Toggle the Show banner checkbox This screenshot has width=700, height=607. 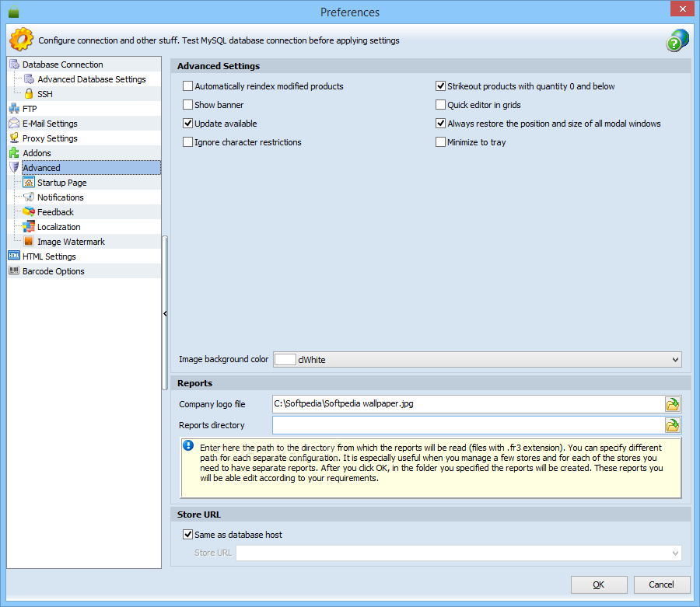(x=188, y=105)
